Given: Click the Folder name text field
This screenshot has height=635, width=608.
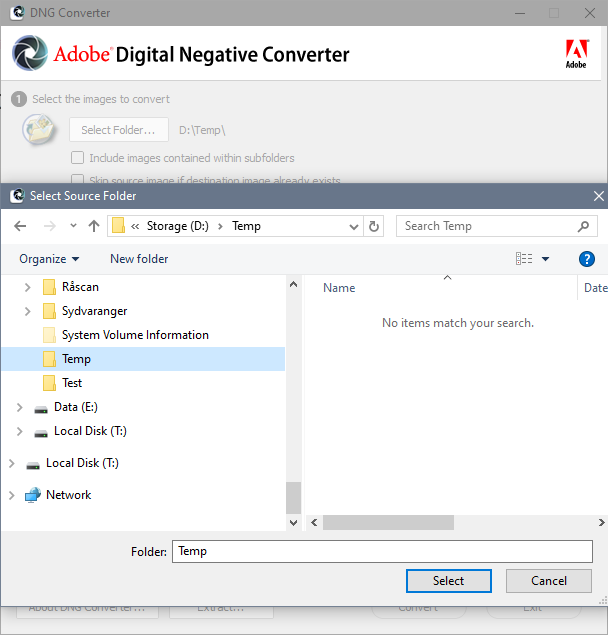Looking at the screenshot, I should pyautogui.click(x=382, y=551).
